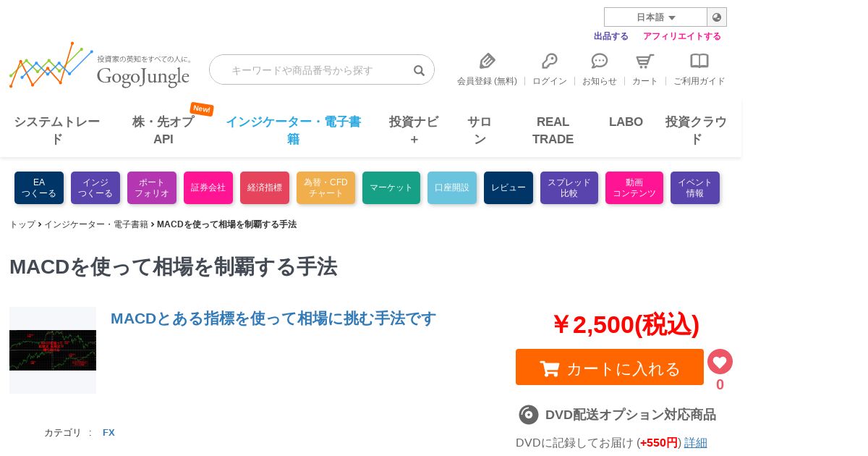Click the pink 証券会社 button
This screenshot has width=868, height=456.
tap(208, 187)
